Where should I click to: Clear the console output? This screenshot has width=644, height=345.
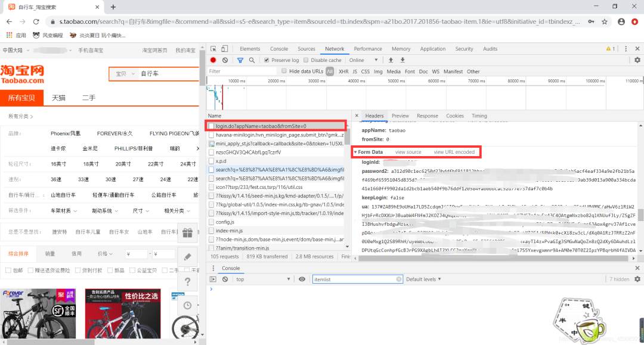click(225, 279)
